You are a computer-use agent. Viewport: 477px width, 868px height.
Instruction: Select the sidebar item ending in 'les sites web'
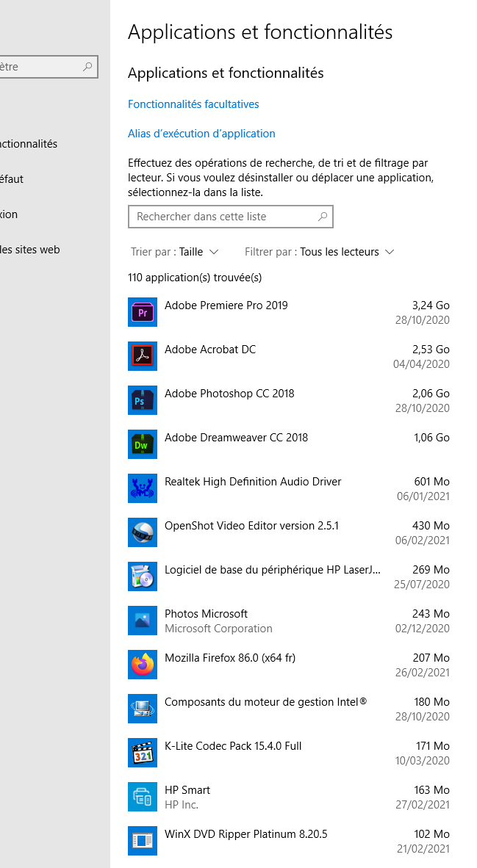tap(30, 250)
